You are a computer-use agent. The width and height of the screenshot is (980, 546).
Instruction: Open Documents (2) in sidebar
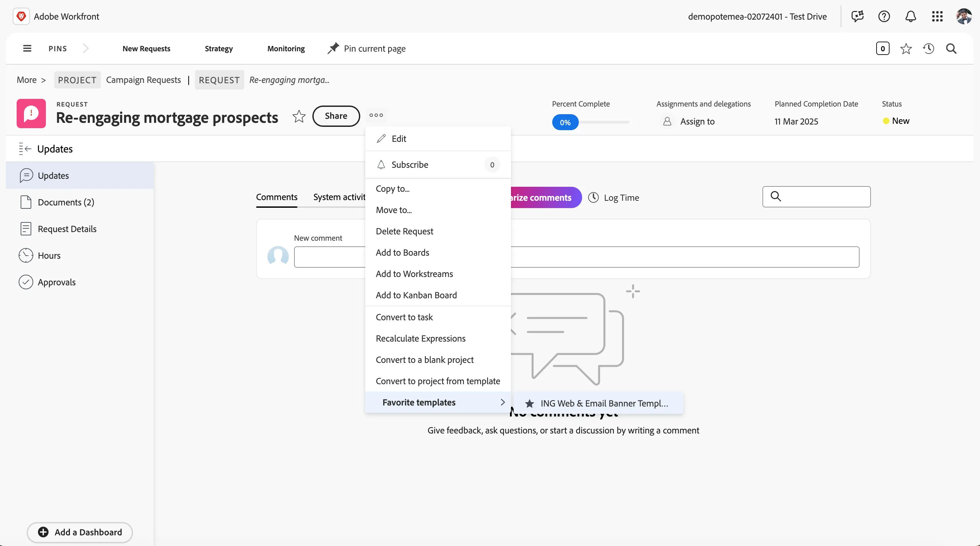(x=80, y=202)
